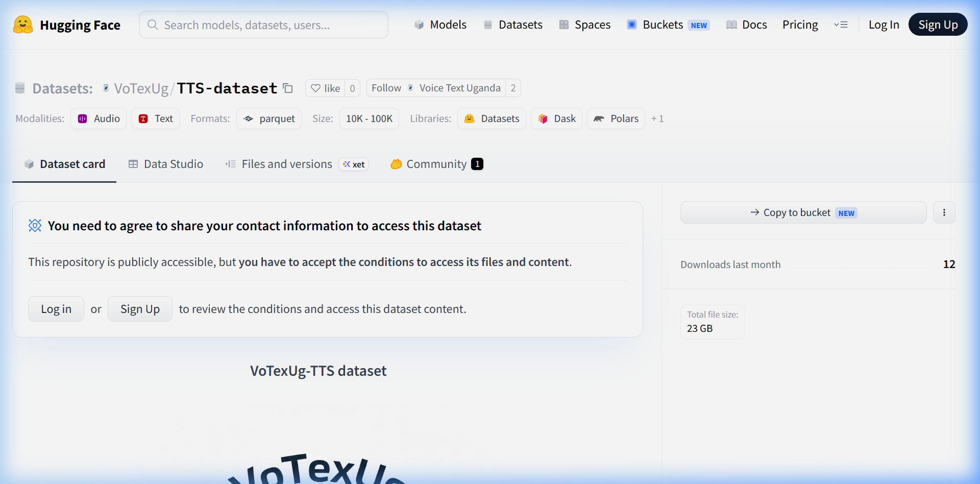Click the Audio modality icon

[x=82, y=119]
